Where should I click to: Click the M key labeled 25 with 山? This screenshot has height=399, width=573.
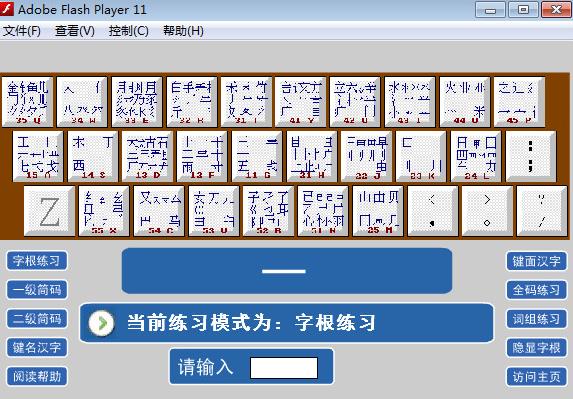click(x=378, y=211)
